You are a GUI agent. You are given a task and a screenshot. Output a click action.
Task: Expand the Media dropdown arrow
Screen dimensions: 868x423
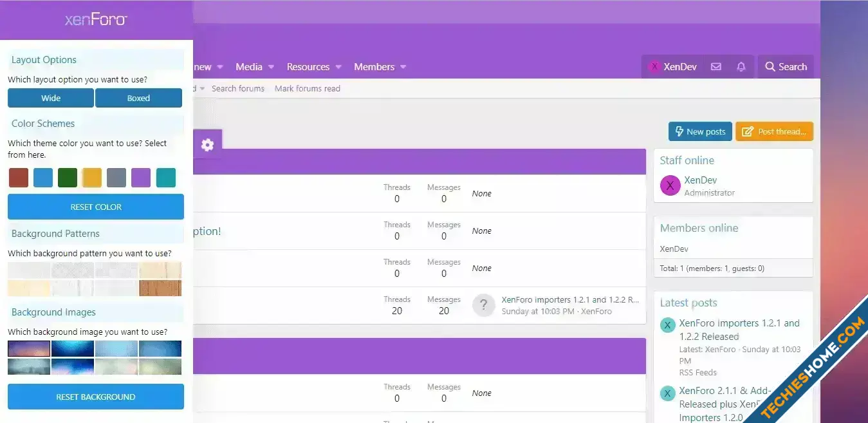coord(271,67)
